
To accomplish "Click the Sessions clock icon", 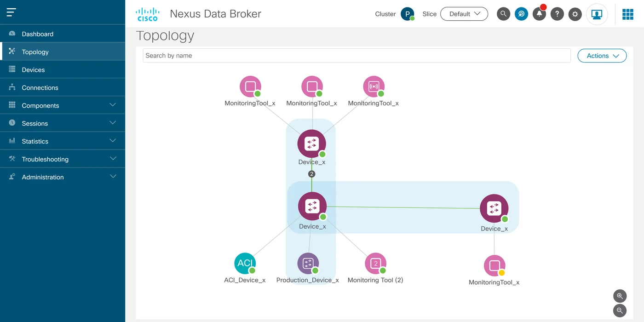I will [12, 123].
